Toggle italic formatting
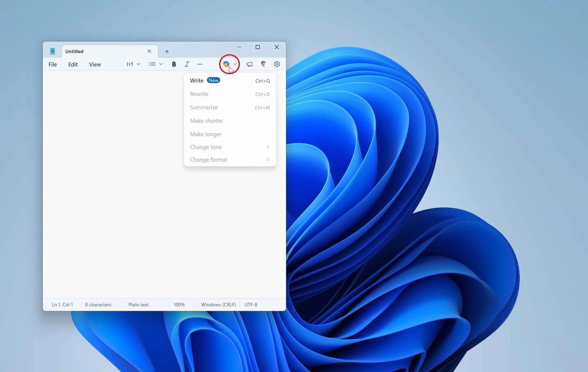The height and width of the screenshot is (372, 588). click(187, 64)
